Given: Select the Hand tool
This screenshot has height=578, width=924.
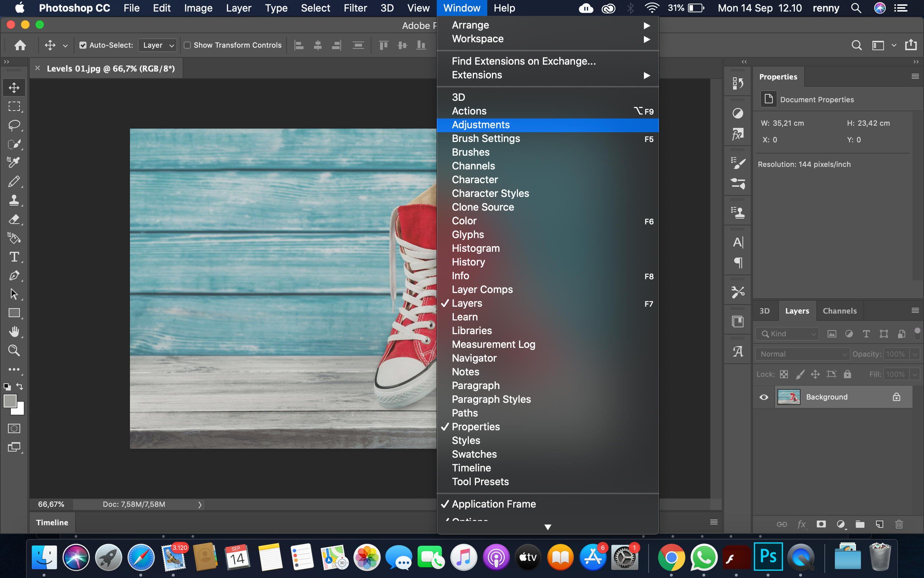Looking at the screenshot, I should 14,331.
